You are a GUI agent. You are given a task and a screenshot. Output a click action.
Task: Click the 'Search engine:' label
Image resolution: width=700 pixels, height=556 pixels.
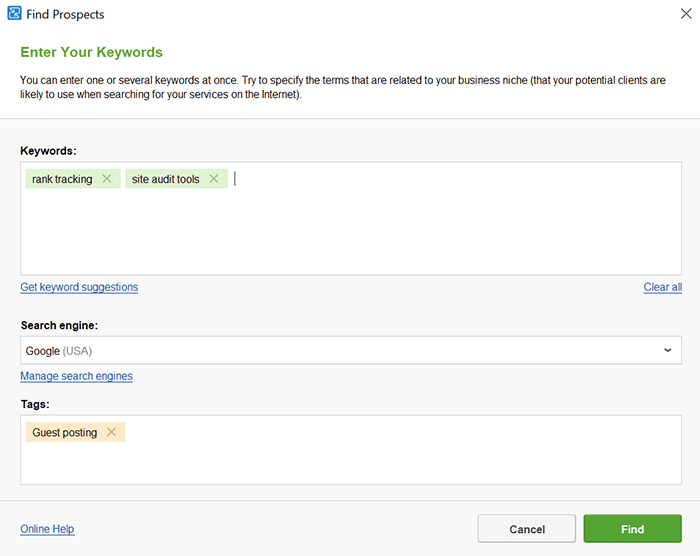coord(59,325)
